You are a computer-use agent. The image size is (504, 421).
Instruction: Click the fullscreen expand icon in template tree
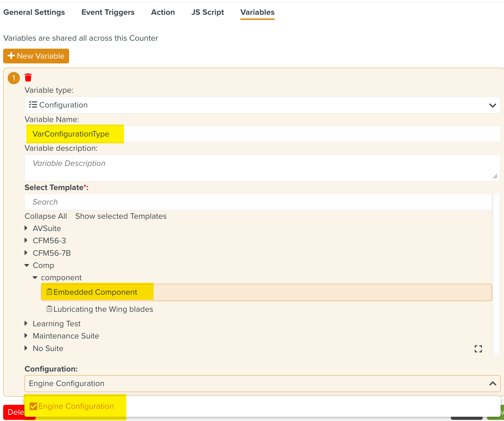(478, 349)
